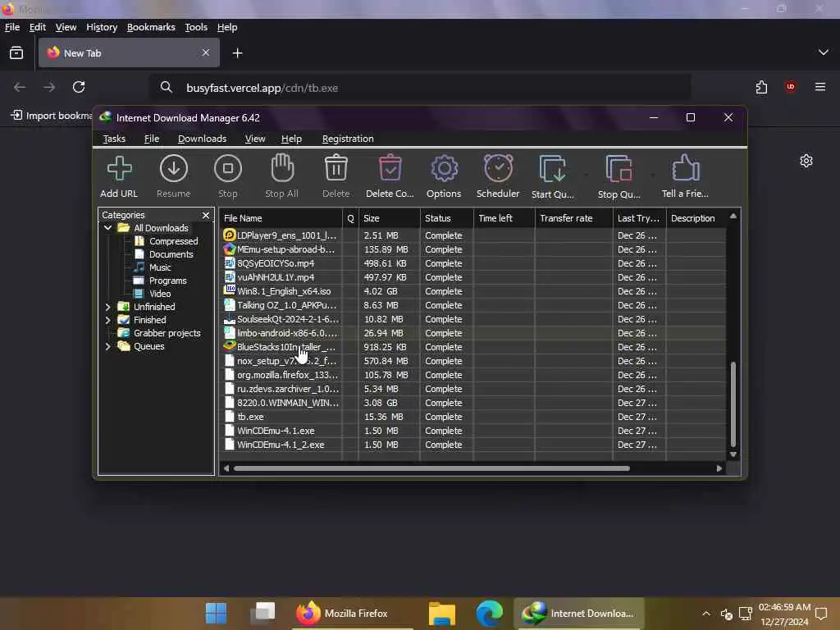
Task: Open the IDM File menu
Action: [152, 139]
